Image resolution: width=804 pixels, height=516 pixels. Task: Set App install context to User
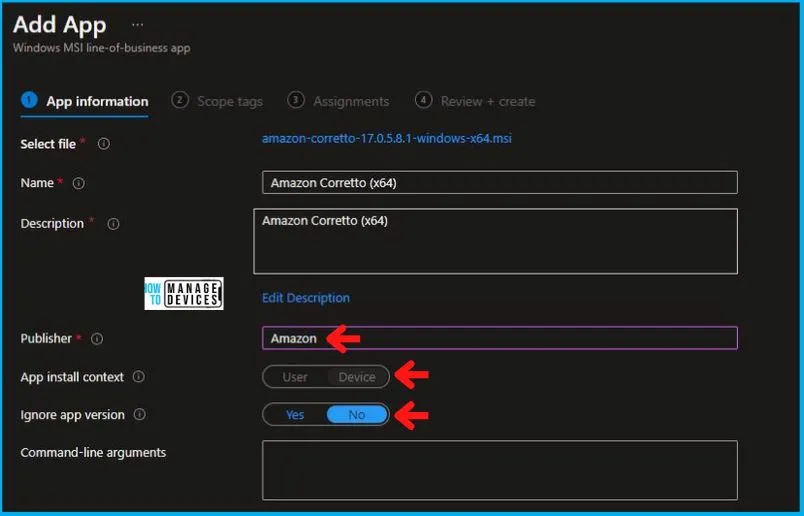(x=295, y=377)
